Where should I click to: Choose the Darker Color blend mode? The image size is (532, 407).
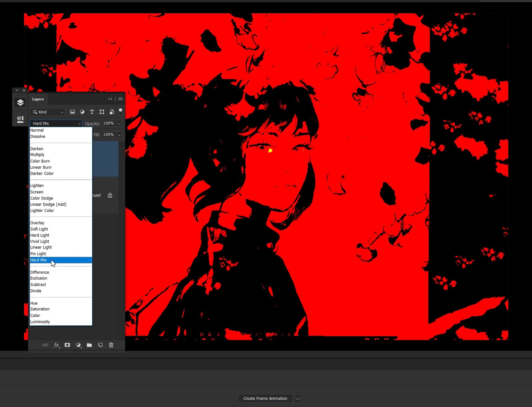pos(61,173)
